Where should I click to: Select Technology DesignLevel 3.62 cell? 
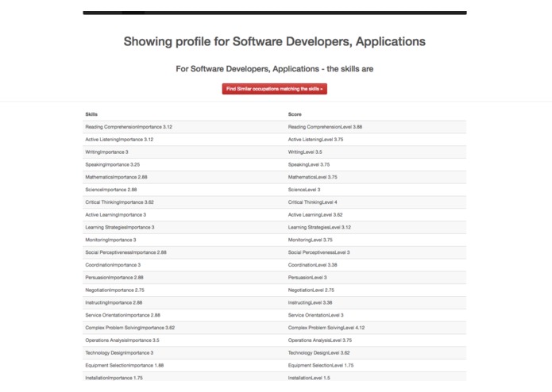point(319,353)
